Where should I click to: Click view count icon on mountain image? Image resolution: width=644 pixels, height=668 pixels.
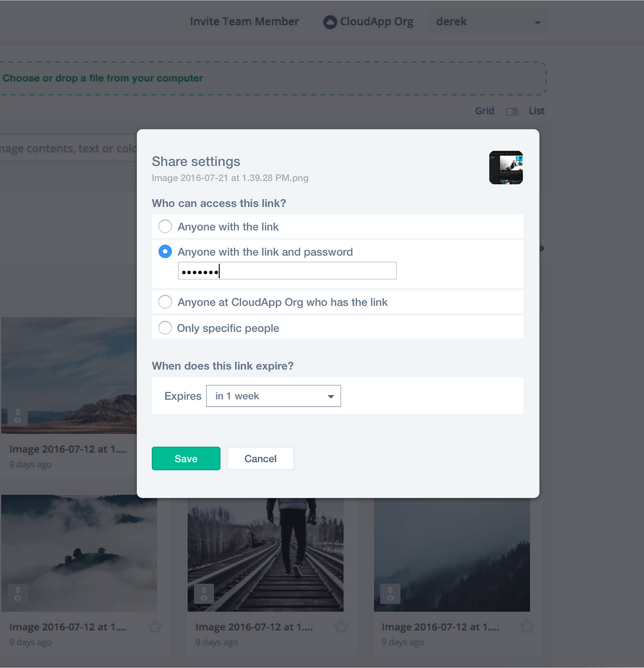click(17, 416)
